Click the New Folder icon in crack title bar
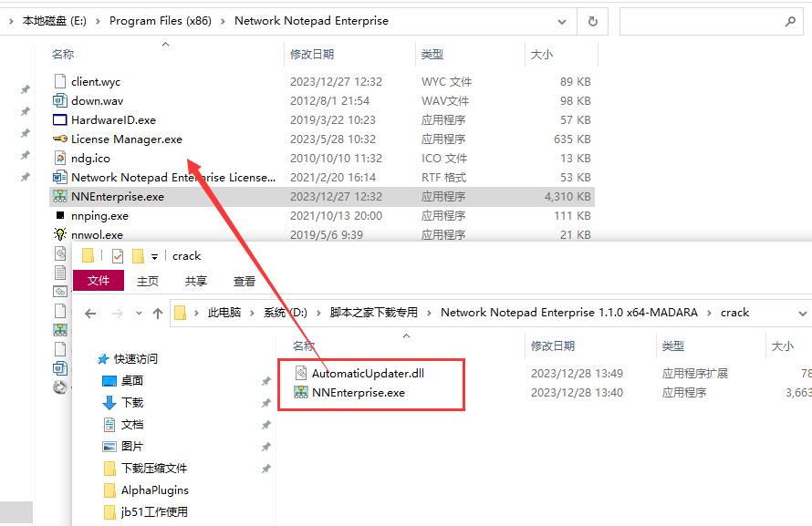 138,255
